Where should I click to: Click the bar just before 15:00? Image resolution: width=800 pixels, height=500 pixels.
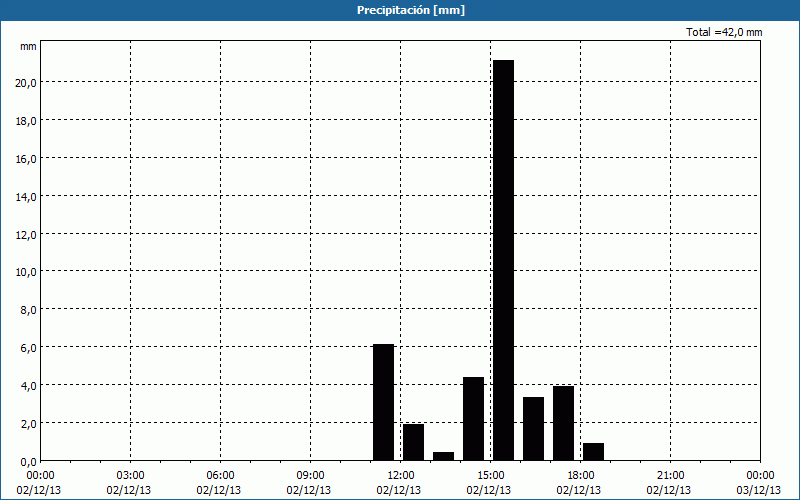[x=473, y=419]
